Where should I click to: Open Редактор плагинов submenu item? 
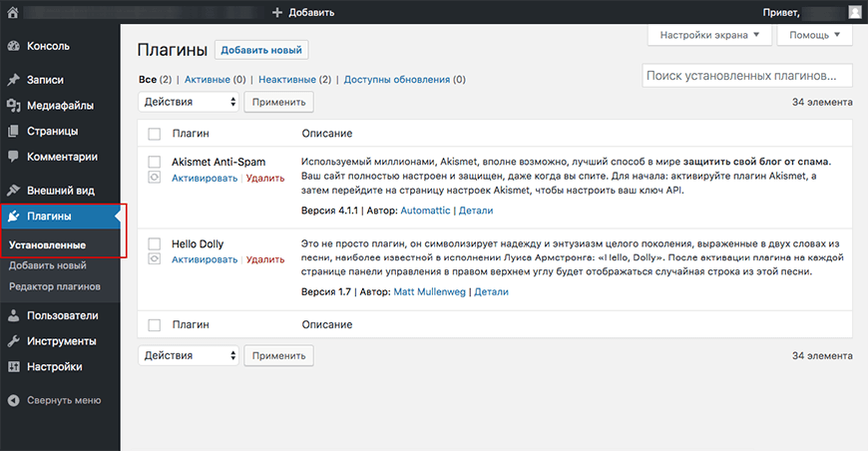pos(55,286)
